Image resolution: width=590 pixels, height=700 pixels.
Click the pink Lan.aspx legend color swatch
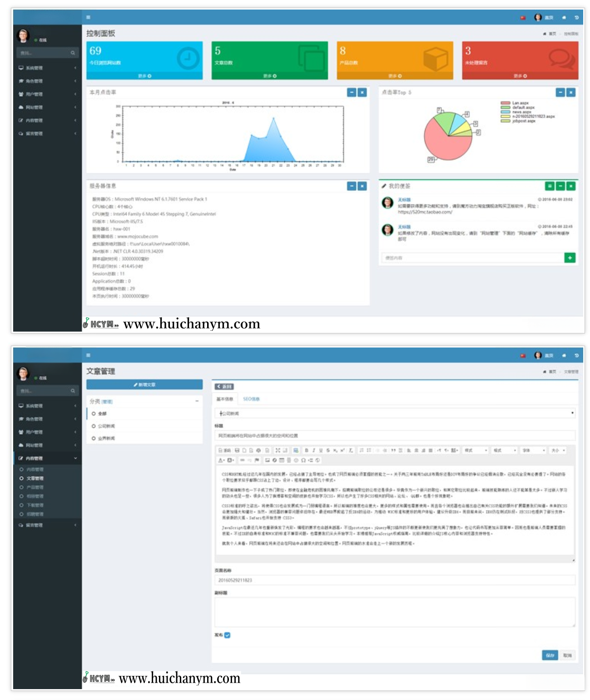click(x=505, y=103)
